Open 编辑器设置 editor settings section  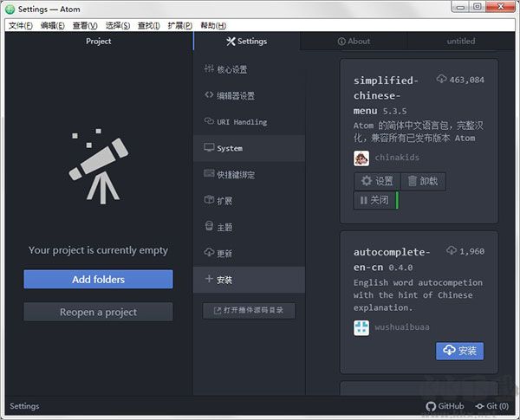(x=249, y=95)
